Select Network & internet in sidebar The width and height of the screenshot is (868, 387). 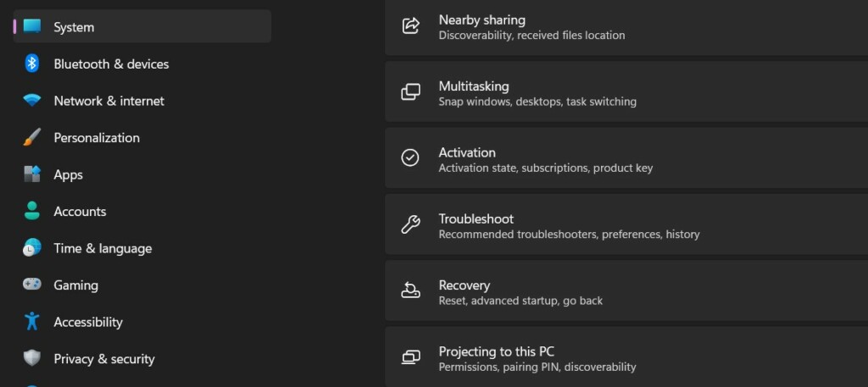point(108,101)
